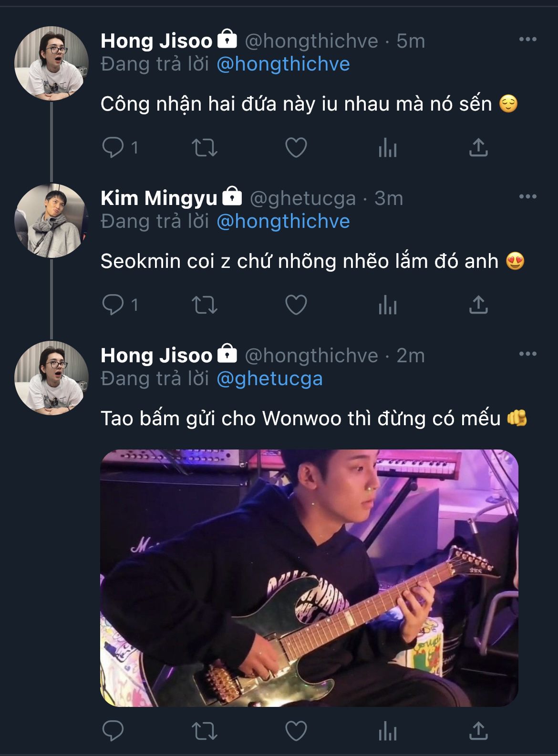View analytics of the first tweet

(387, 148)
